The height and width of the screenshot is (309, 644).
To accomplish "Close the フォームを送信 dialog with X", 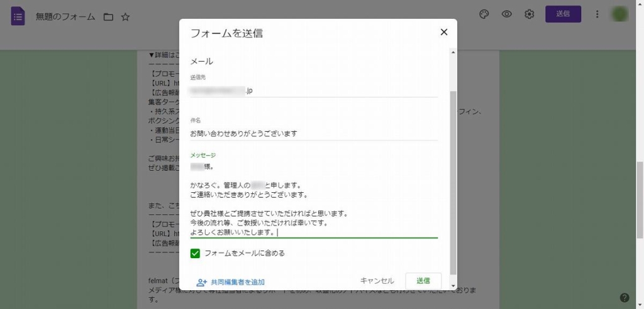I will pyautogui.click(x=443, y=32).
